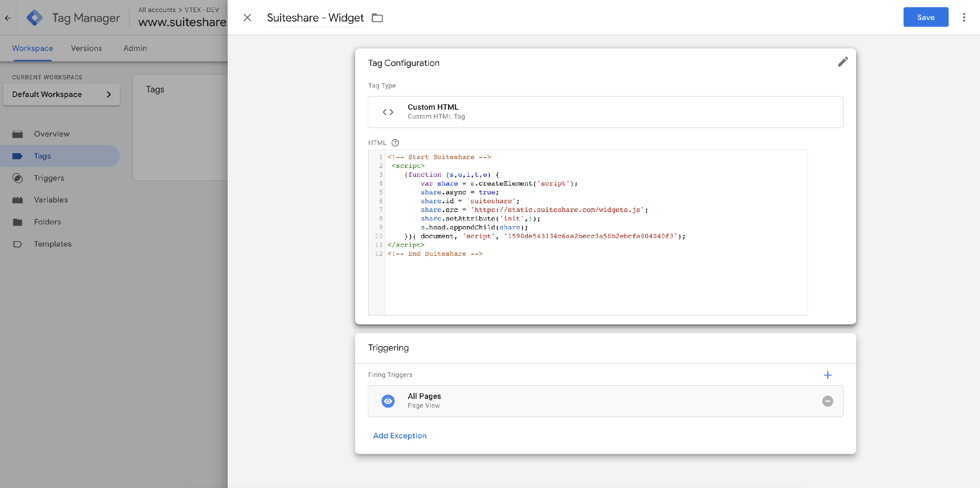Open the All accounts breadcrumb
This screenshot has width=980, height=488.
point(157,9)
